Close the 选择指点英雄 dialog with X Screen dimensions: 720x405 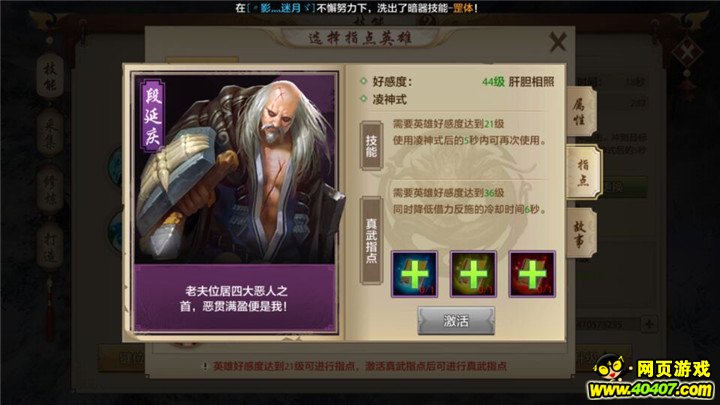(557, 42)
